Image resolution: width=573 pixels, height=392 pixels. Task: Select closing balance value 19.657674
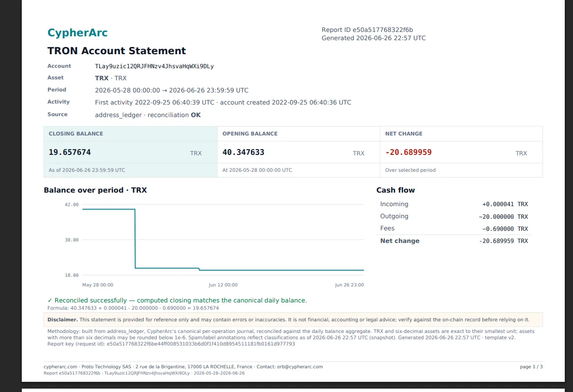click(70, 152)
